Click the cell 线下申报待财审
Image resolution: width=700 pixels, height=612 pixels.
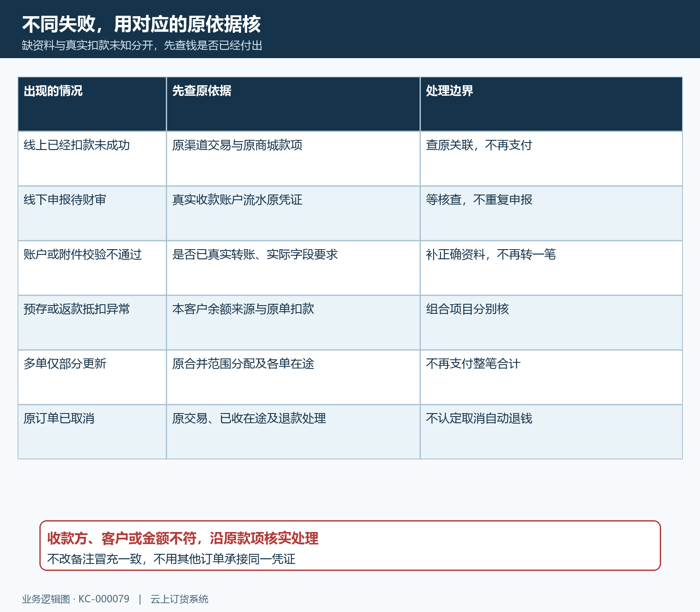[92, 213]
